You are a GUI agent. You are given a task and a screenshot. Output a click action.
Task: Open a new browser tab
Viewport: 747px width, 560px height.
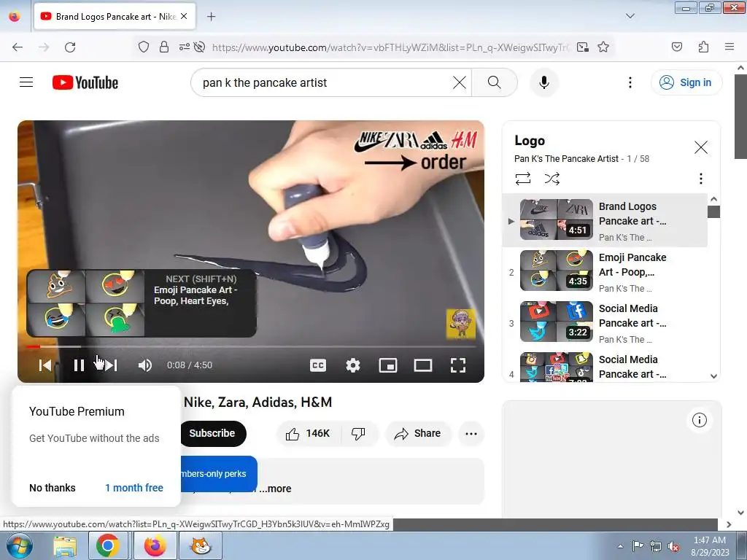pos(211,17)
